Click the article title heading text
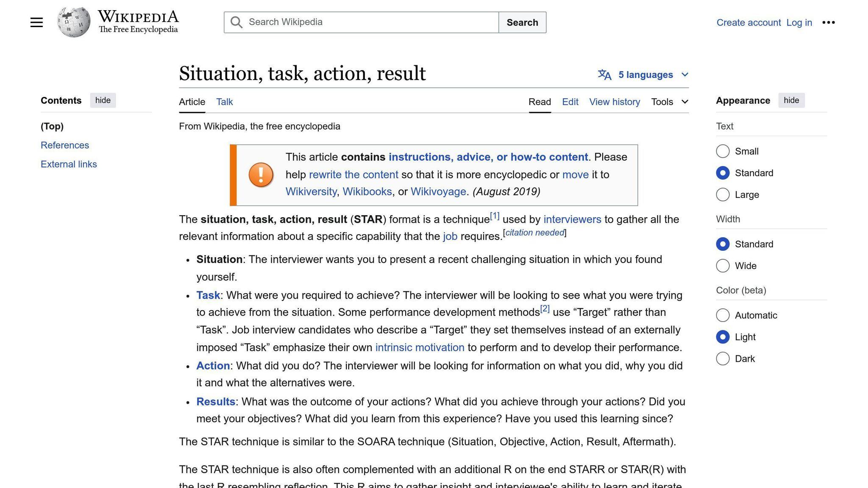 click(302, 73)
